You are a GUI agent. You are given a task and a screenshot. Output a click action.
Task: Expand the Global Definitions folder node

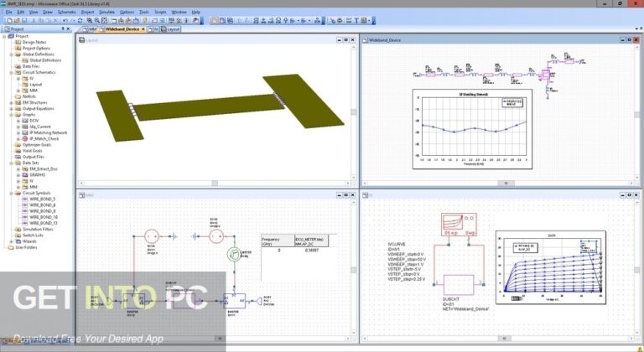[x=12, y=54]
